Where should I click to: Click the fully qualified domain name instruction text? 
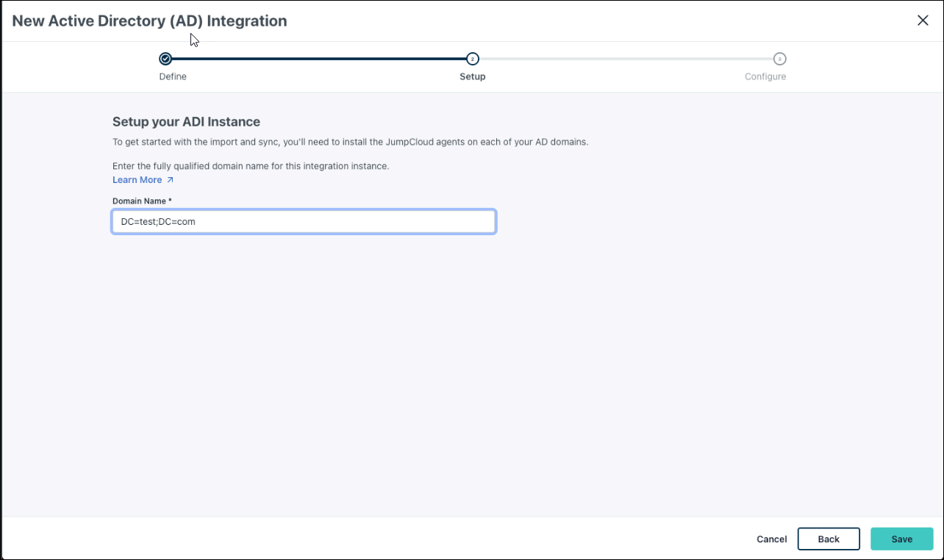251,166
